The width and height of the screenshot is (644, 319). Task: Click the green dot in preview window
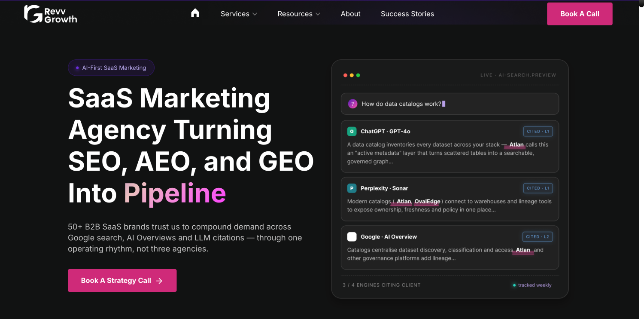click(x=358, y=75)
